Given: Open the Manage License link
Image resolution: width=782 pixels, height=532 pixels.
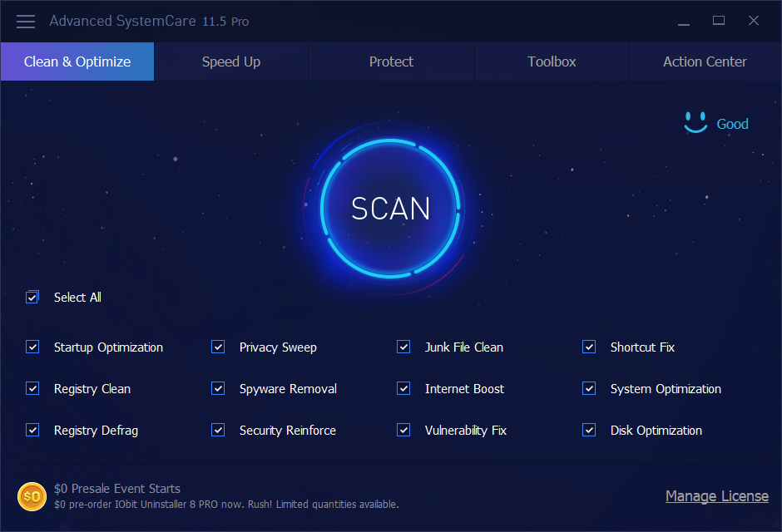Looking at the screenshot, I should (x=716, y=495).
